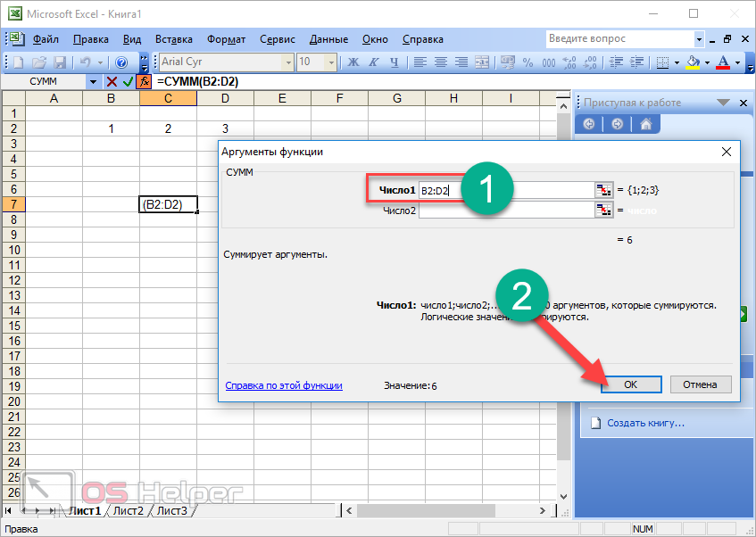756x537 pixels.
Task: Click the Home icon in task pane
Action: [x=645, y=124]
